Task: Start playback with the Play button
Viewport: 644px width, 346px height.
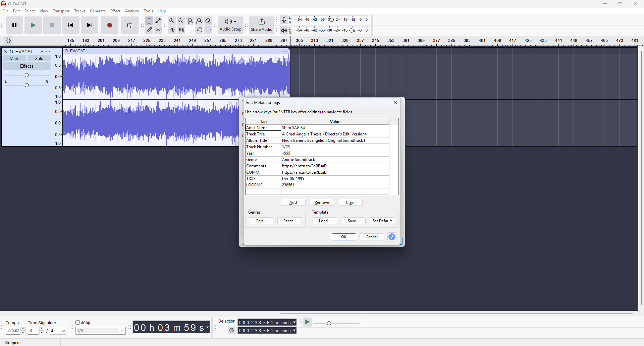Action: (33, 25)
